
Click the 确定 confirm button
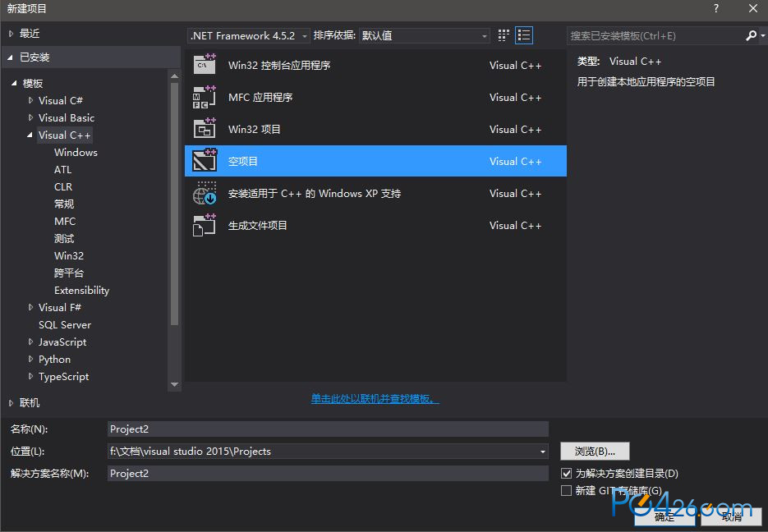click(x=665, y=517)
